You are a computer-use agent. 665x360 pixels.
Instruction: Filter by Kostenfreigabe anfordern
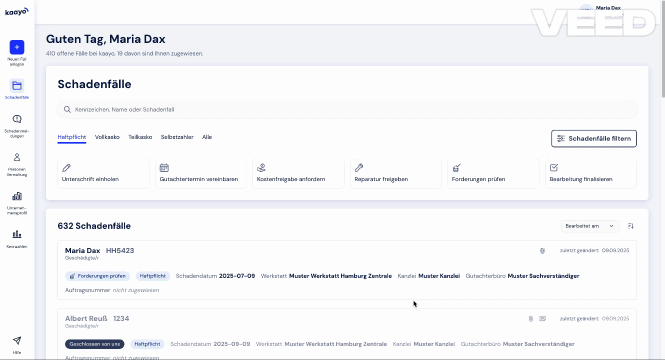[298, 173]
